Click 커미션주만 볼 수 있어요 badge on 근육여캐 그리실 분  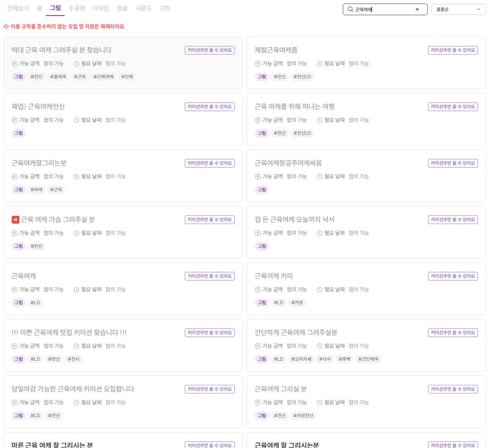(x=453, y=389)
